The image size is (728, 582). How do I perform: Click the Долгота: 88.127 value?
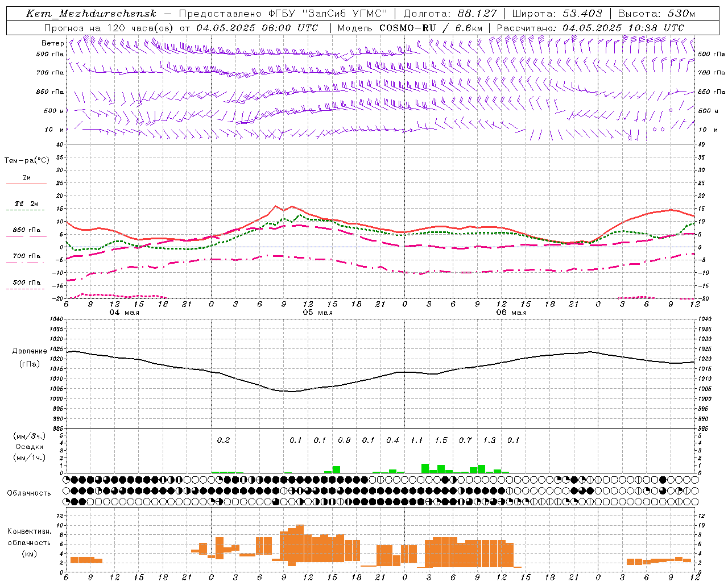click(450, 14)
